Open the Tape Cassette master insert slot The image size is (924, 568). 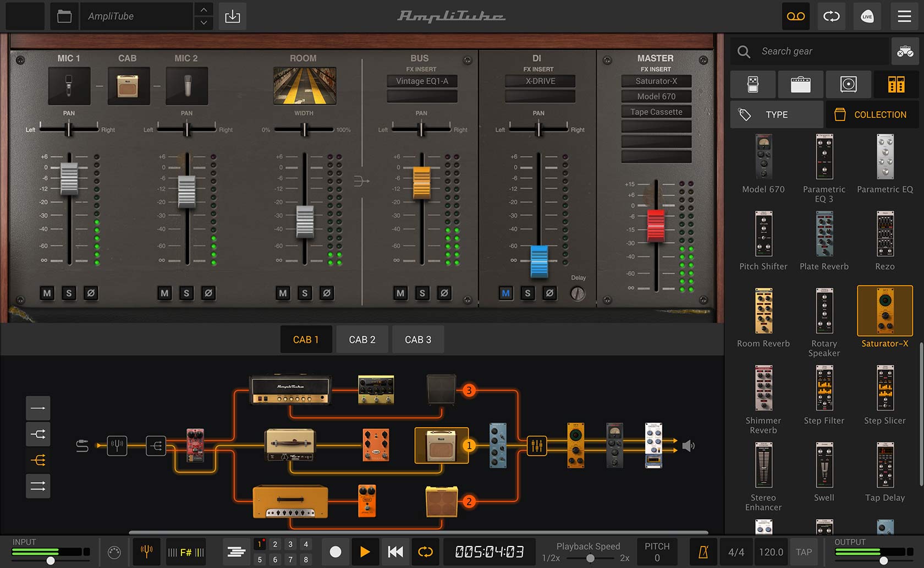(656, 112)
